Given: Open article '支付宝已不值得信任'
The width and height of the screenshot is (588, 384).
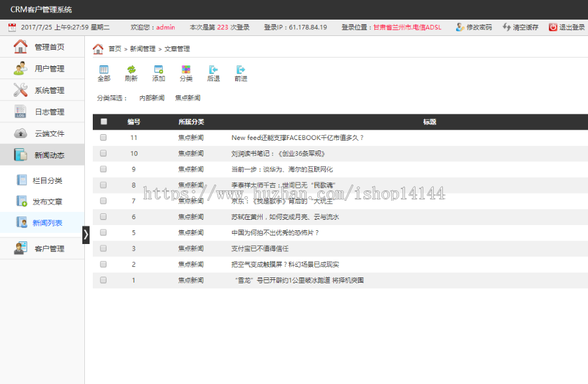Looking at the screenshot, I should point(260,249).
